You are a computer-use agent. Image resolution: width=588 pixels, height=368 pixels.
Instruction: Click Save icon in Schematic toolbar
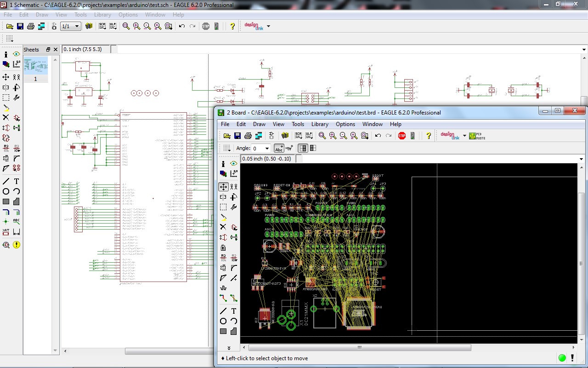[20, 26]
